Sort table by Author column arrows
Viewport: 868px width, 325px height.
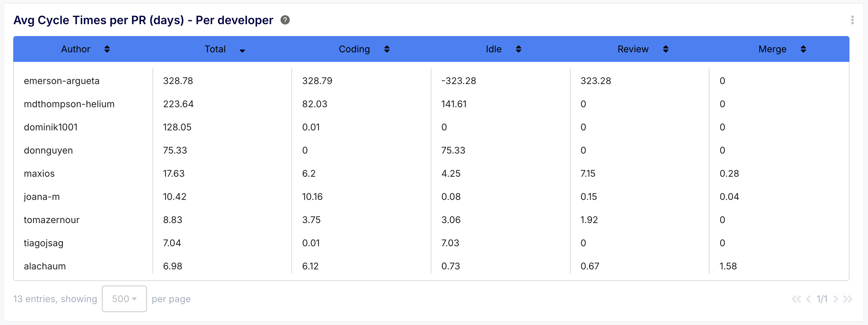coord(107,49)
